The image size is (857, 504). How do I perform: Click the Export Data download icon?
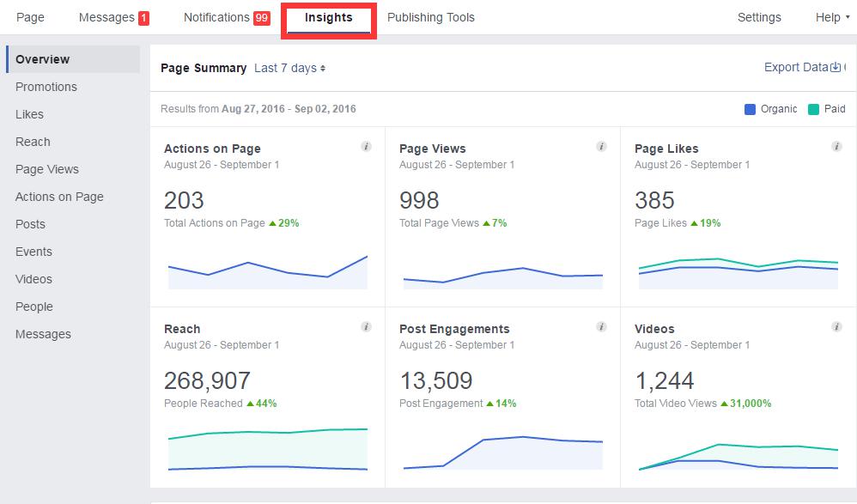[x=836, y=67]
